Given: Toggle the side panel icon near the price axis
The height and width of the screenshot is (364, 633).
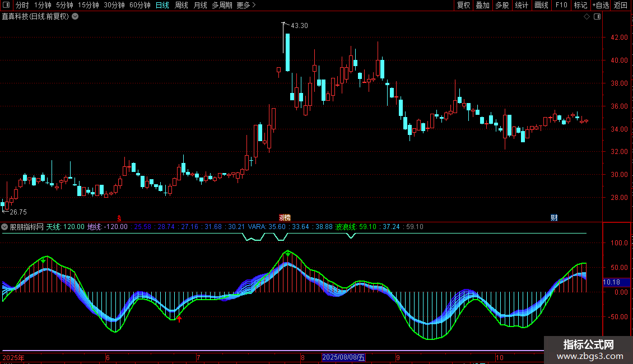Looking at the screenshot, I should click(x=597, y=17).
